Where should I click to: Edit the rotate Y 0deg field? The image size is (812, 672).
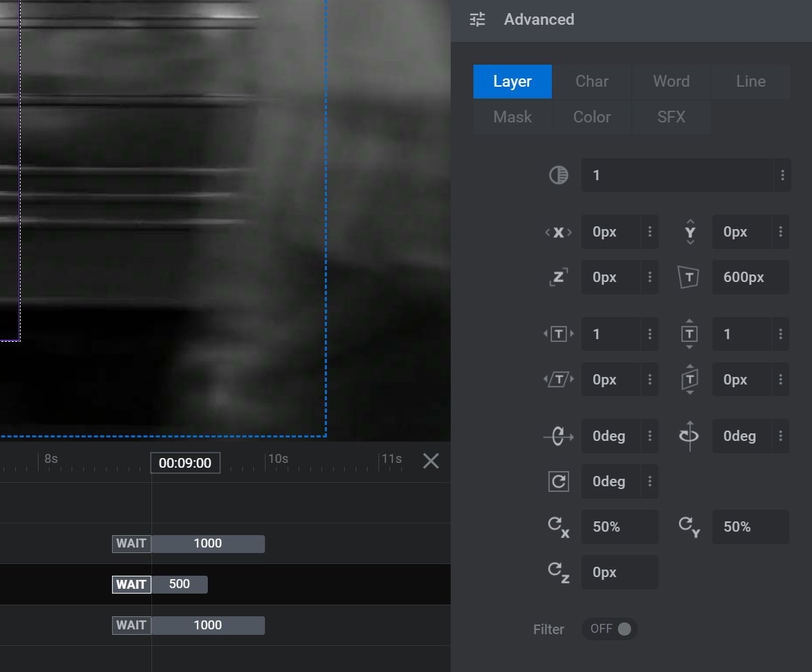(x=742, y=436)
